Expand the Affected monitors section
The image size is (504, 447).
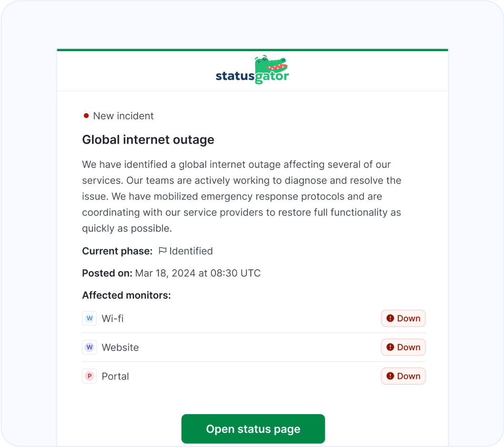coord(126,295)
